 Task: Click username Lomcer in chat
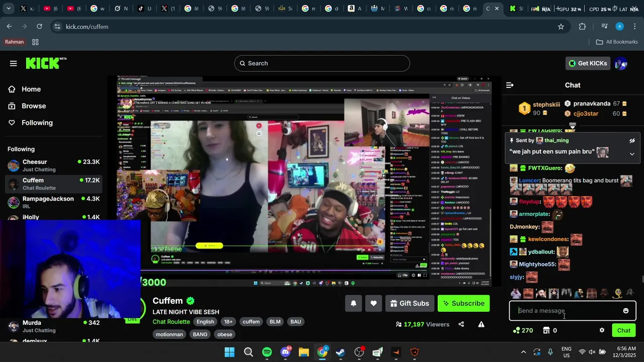tap(529, 180)
